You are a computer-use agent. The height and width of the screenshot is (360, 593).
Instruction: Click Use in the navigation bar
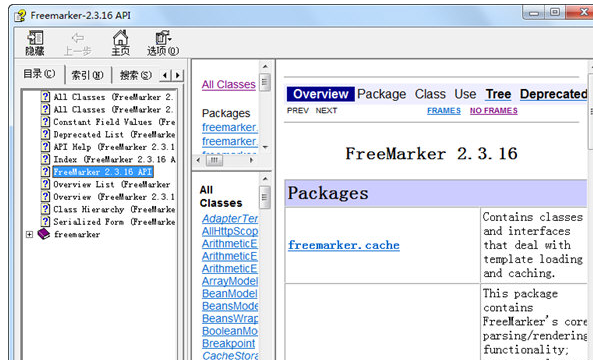tap(465, 94)
